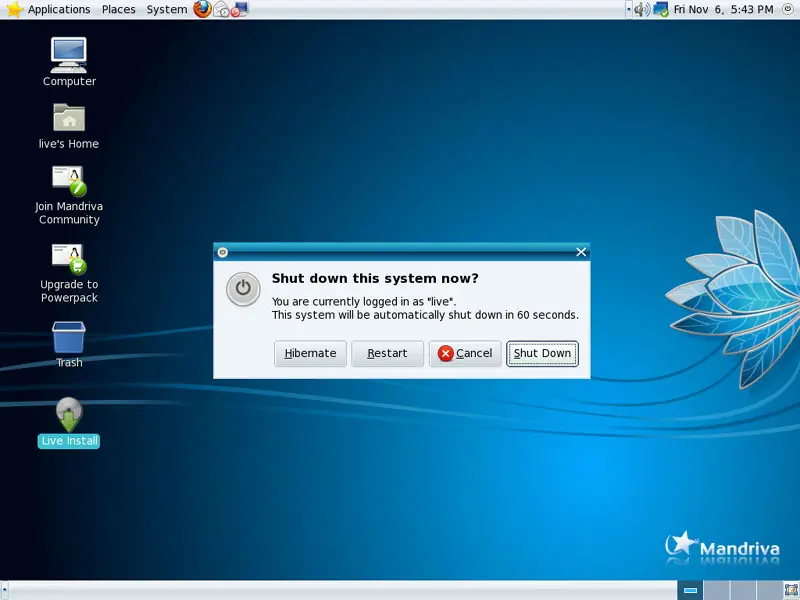Click the automatic shut down countdown text
Screen dimensions: 800x600
click(x=425, y=315)
